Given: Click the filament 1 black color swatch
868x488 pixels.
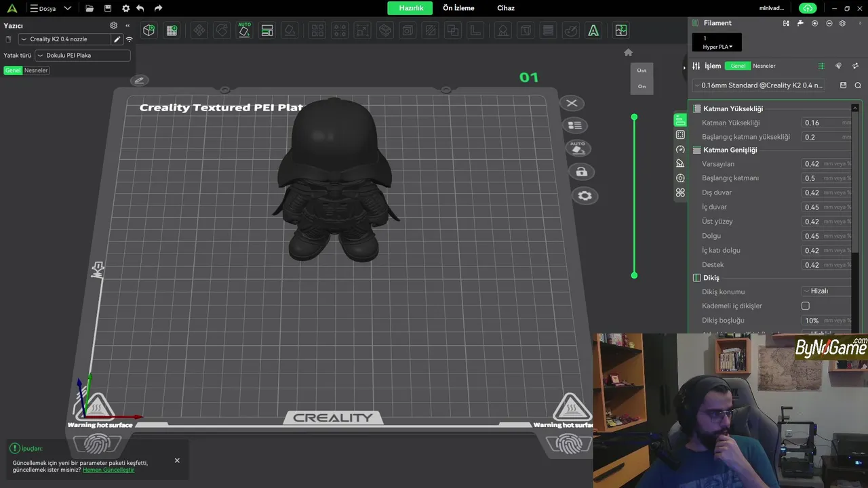Looking at the screenshot, I should click(x=717, y=42).
